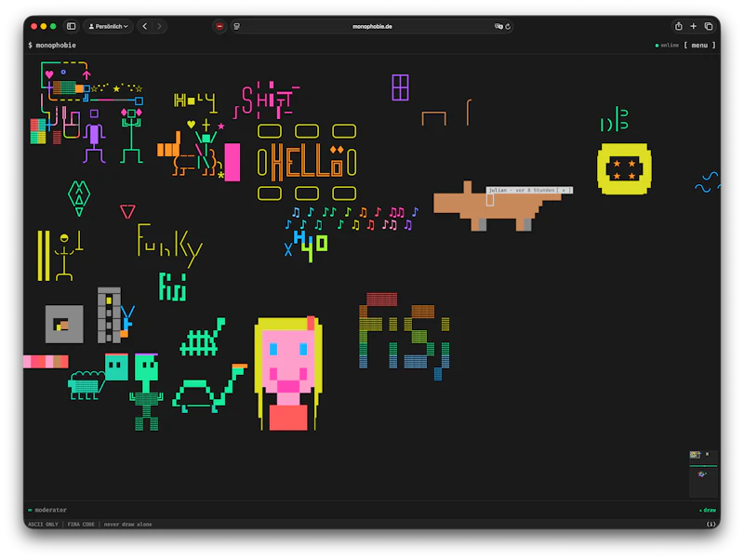Click the white cursor box on brown animal
This screenshot has width=744, height=560.
coord(490,200)
